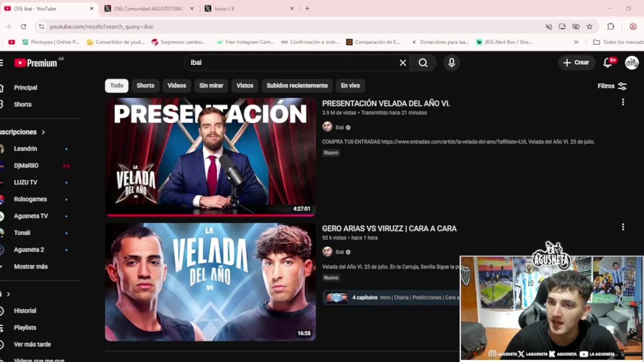Open Free Instagram Com... bookmark
Screen dimensions: 644x362
(245, 42)
